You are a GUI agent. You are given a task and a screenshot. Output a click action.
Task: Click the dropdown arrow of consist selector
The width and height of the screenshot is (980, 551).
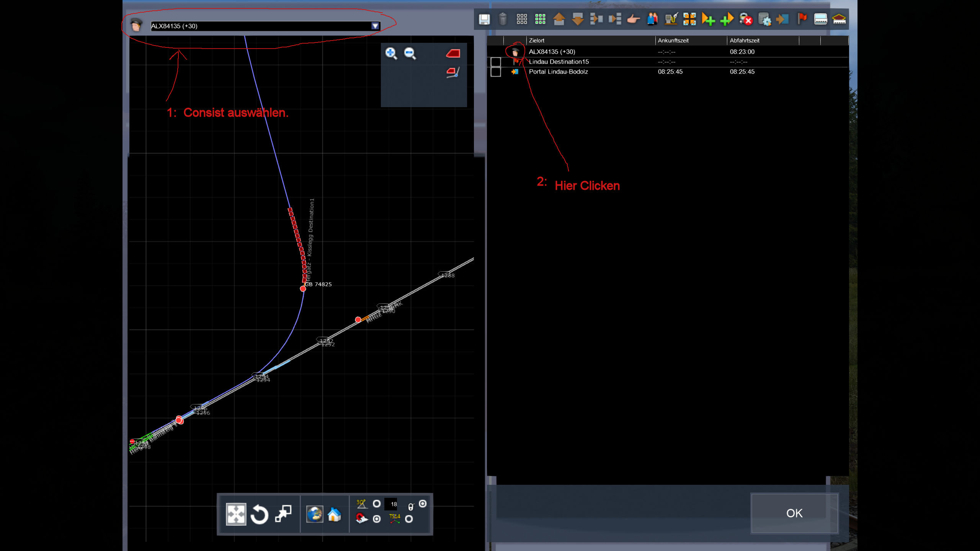(x=375, y=26)
